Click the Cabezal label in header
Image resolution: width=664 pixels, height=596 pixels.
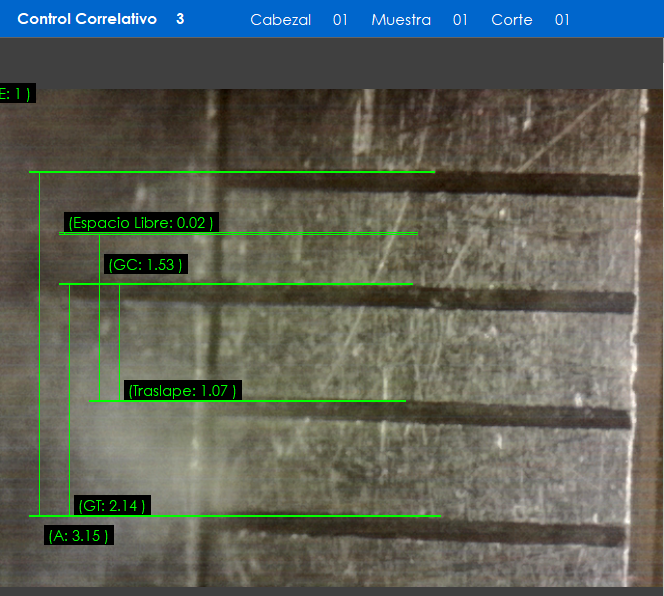pyautogui.click(x=280, y=20)
